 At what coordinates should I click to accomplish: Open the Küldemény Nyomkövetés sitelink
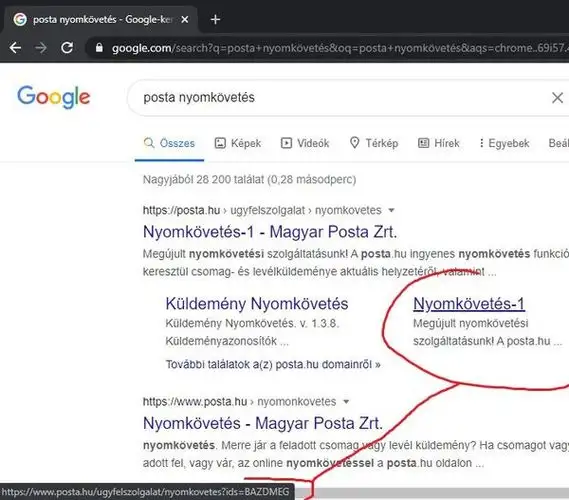point(257,304)
